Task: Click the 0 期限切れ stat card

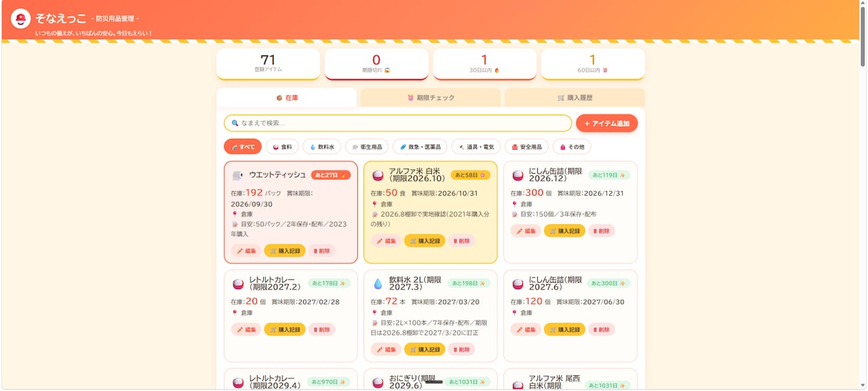Action: tap(376, 63)
